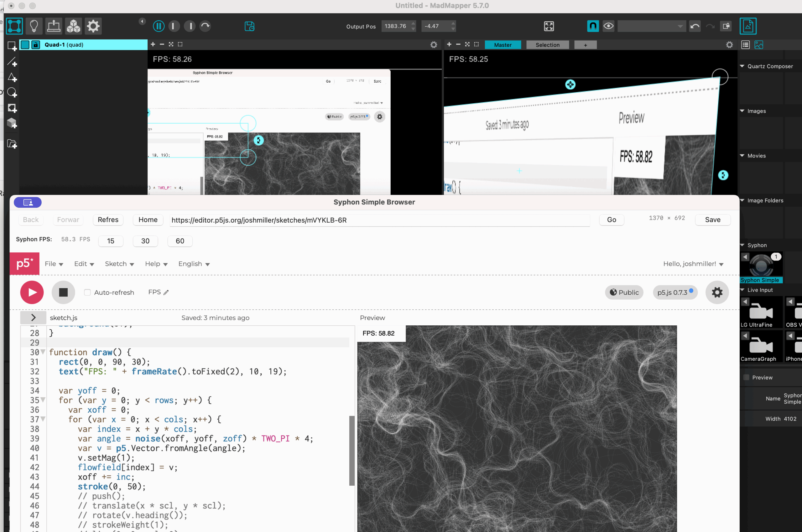Click the cubes 3D mode icon

tap(73, 26)
